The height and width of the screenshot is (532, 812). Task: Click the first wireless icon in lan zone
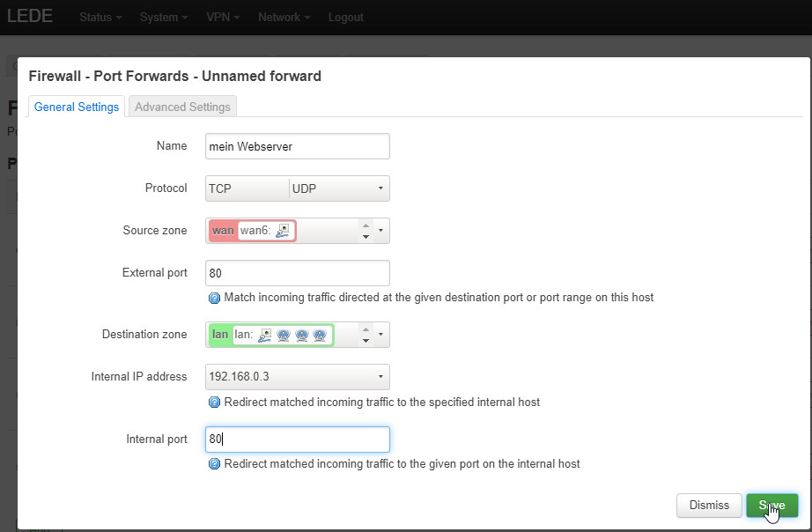click(284, 335)
